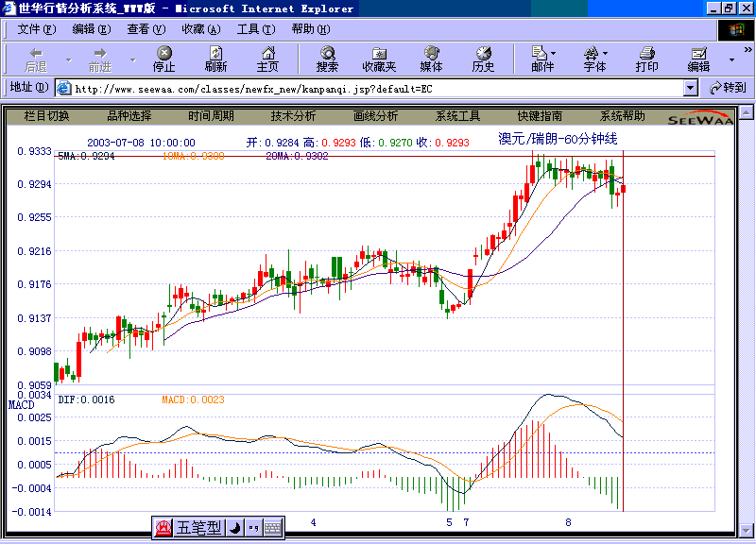Viewport: 756px width, 544px height.
Task: Print page with the 打印 icon
Action: 646,59
